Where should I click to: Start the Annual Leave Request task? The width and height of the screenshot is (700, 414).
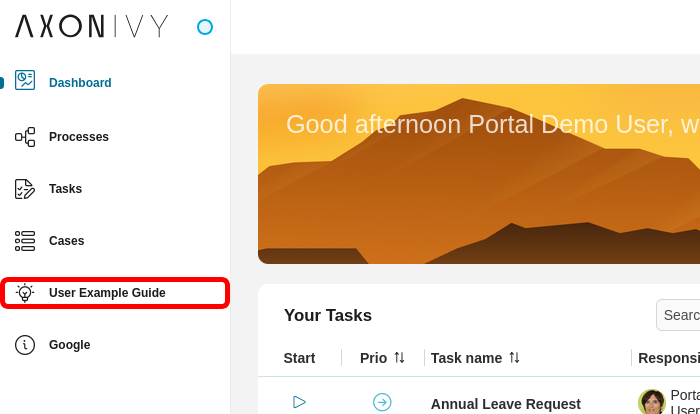[299, 402]
